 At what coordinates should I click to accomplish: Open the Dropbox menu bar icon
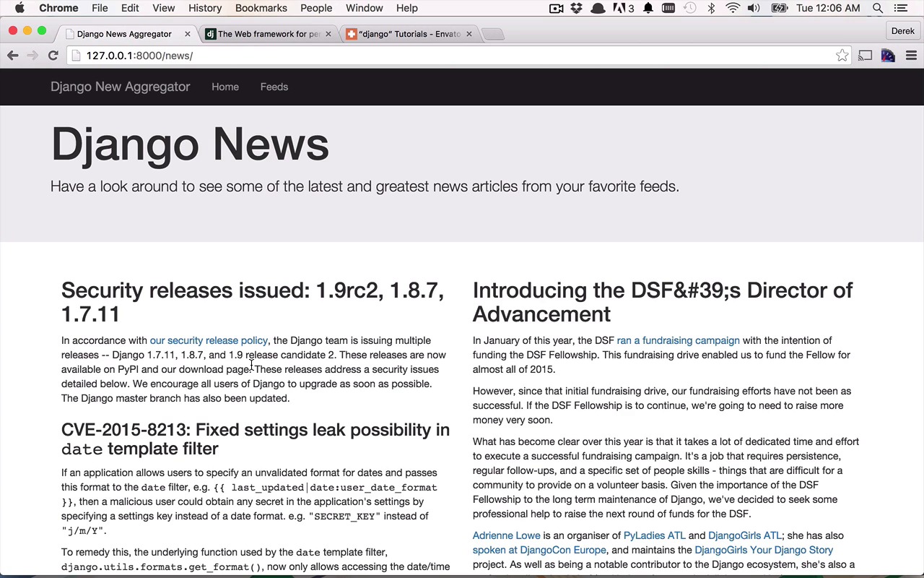[x=576, y=8]
